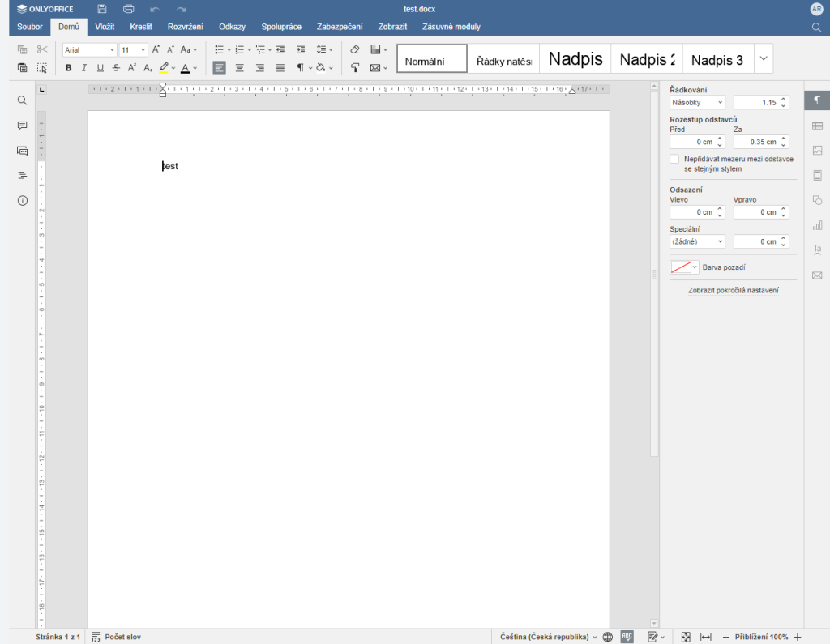The image size is (830, 644).
Task: Click the Bold formatting icon
Action: [x=69, y=68]
